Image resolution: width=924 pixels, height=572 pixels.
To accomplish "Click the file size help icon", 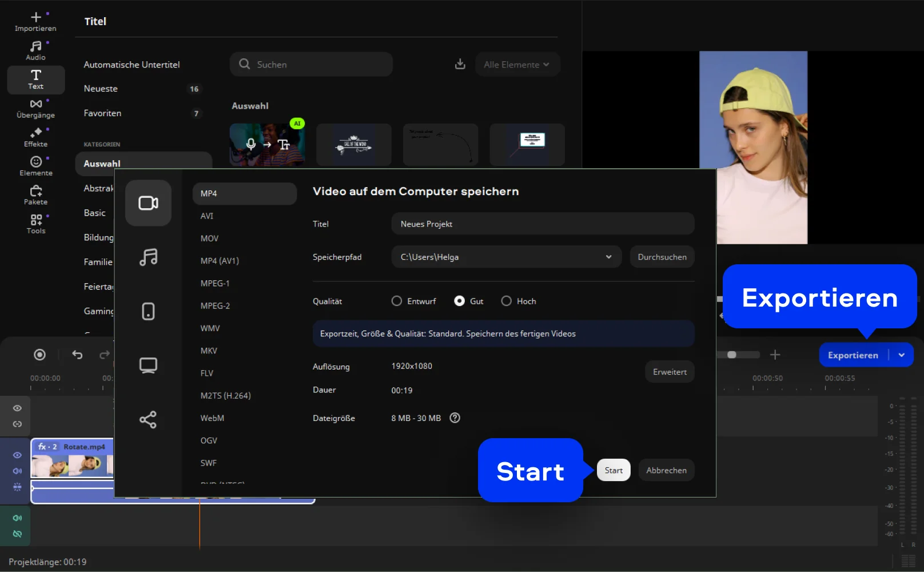I will click(455, 418).
